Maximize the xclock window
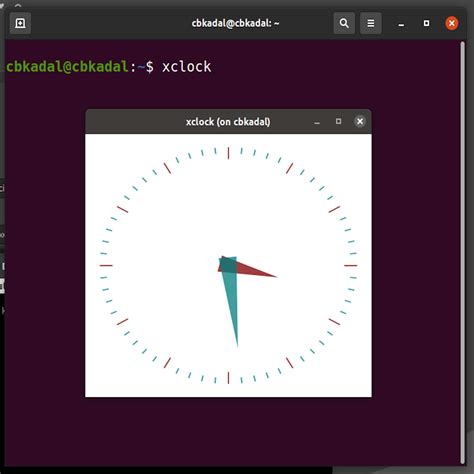This screenshot has width=474, height=474. [x=338, y=121]
